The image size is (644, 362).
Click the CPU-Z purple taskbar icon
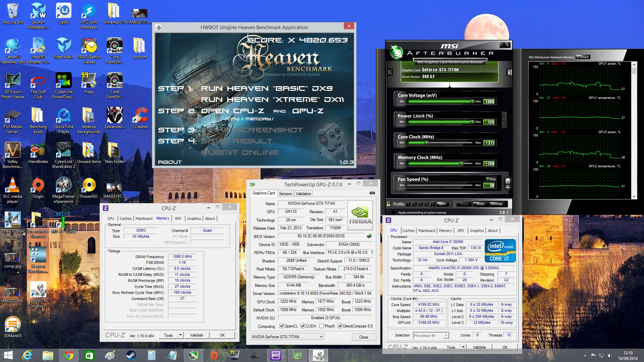pyautogui.click(x=276, y=355)
